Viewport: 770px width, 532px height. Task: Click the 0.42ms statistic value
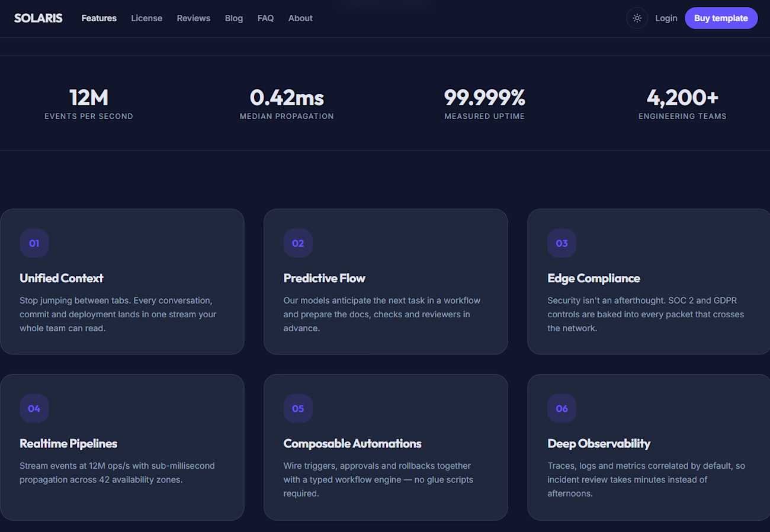287,98
